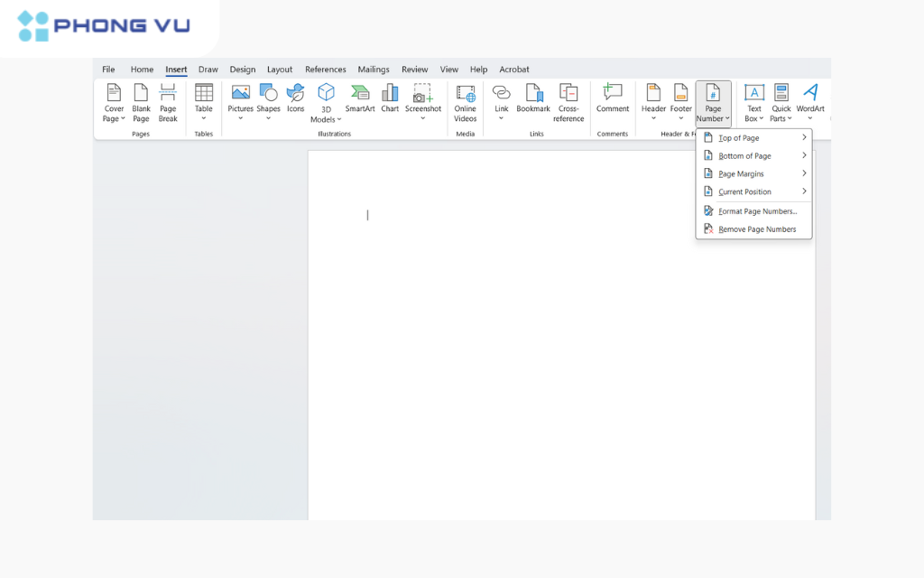
Task: Select the Screenshot tool
Action: pos(422,99)
